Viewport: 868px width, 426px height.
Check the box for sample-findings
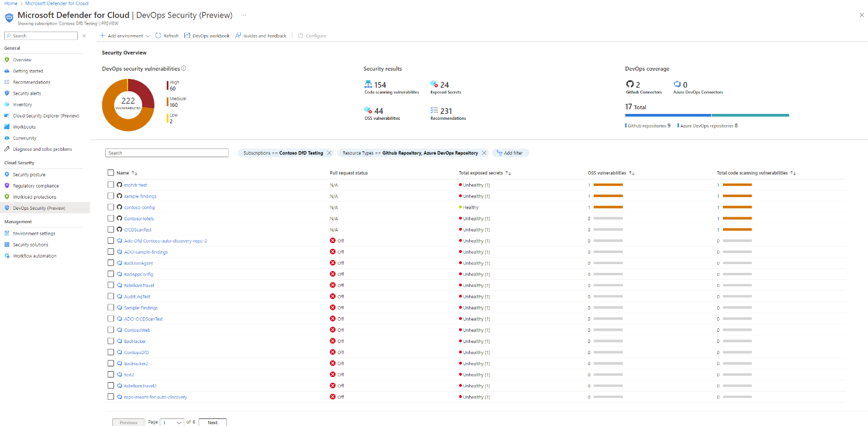click(111, 196)
